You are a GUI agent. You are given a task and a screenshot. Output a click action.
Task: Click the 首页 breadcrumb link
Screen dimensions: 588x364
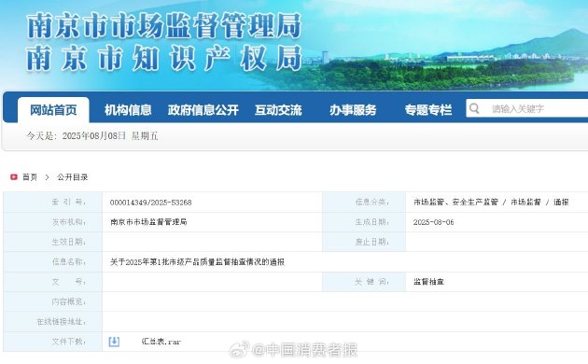30,177
